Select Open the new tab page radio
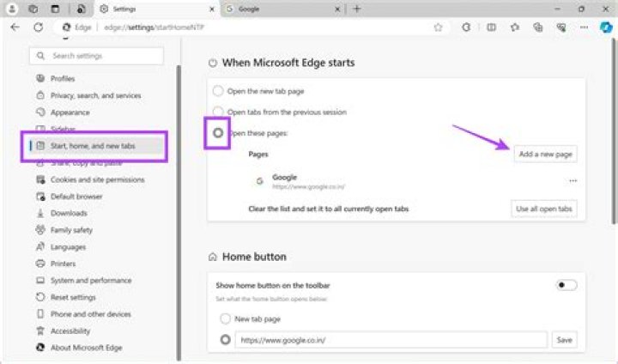The width and height of the screenshot is (618, 364). tap(218, 91)
